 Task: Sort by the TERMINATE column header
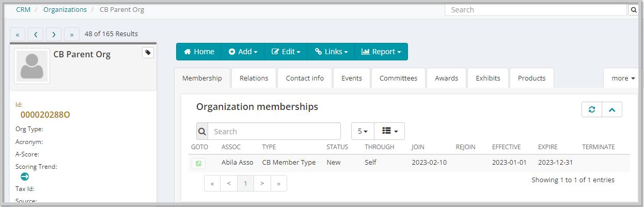(x=599, y=147)
